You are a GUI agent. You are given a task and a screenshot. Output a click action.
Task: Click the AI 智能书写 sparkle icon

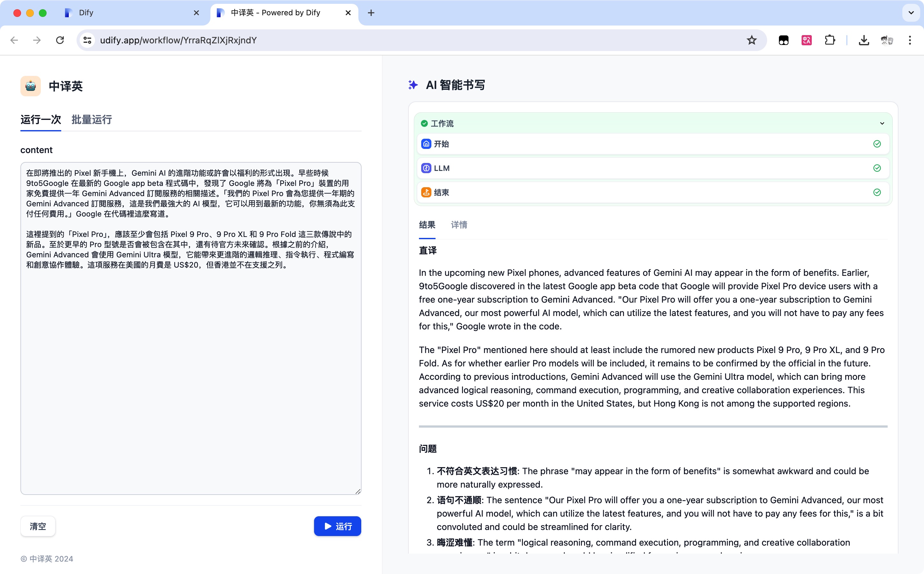tap(413, 85)
